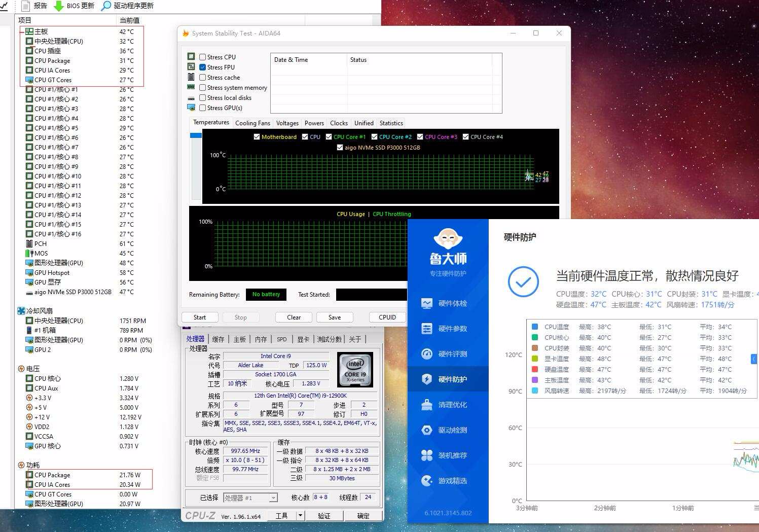Open the 缓存 tab in CPU-Z
This screenshot has height=532, width=759.
point(219,339)
